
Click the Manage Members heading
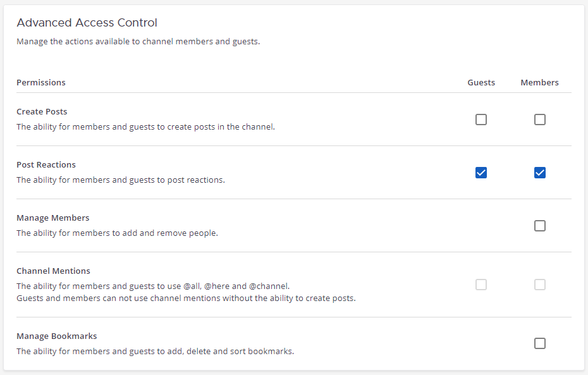click(x=52, y=218)
